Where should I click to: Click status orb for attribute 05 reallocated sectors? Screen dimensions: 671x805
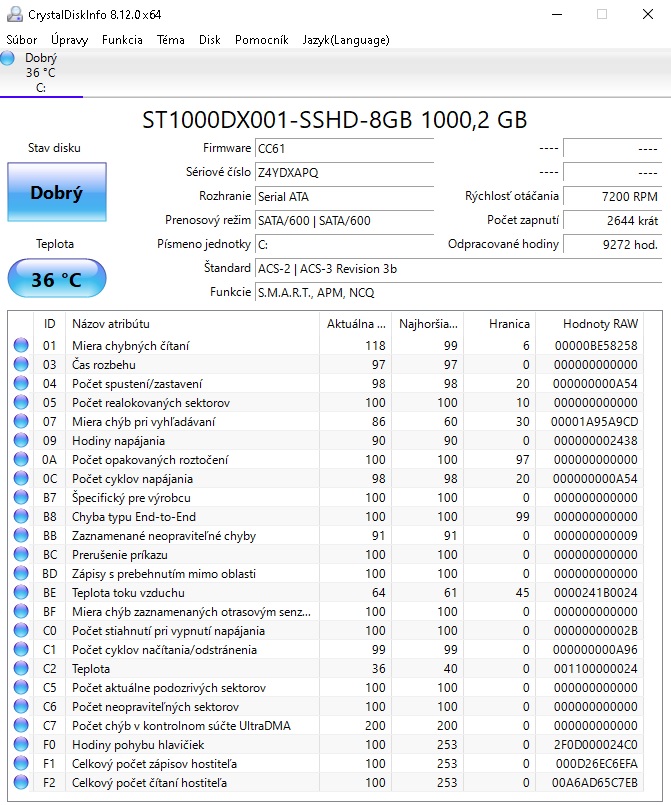coord(21,403)
